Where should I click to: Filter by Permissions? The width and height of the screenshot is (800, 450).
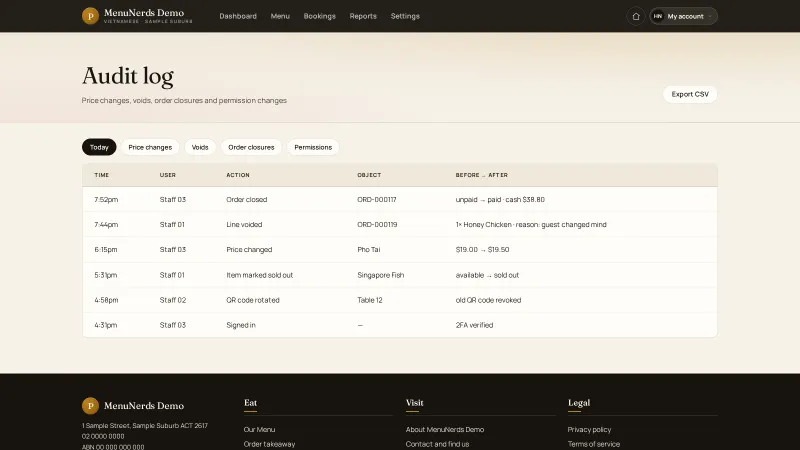[313, 147]
